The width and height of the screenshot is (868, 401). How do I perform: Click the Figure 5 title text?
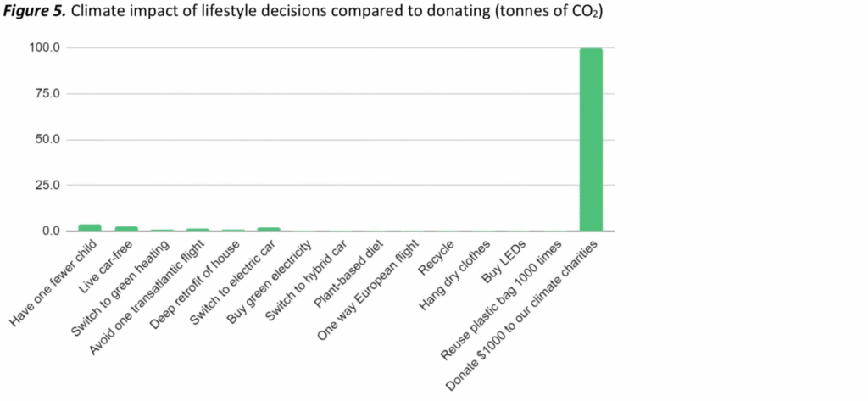click(302, 12)
